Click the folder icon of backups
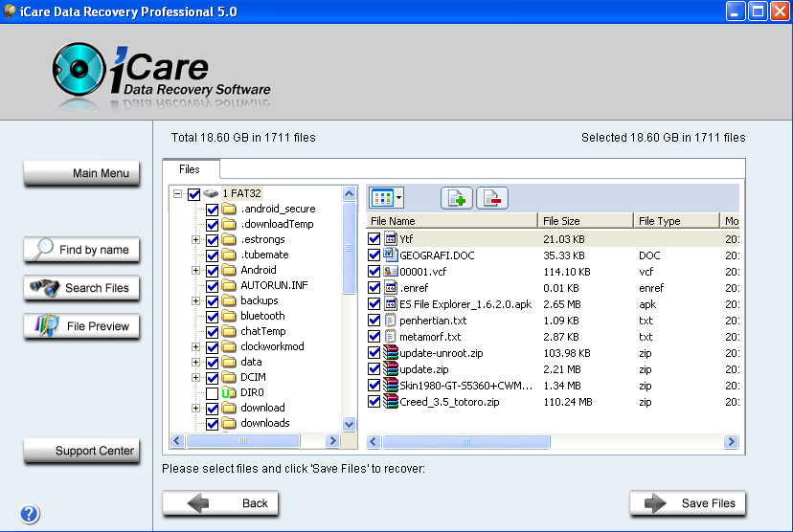 click(x=229, y=301)
